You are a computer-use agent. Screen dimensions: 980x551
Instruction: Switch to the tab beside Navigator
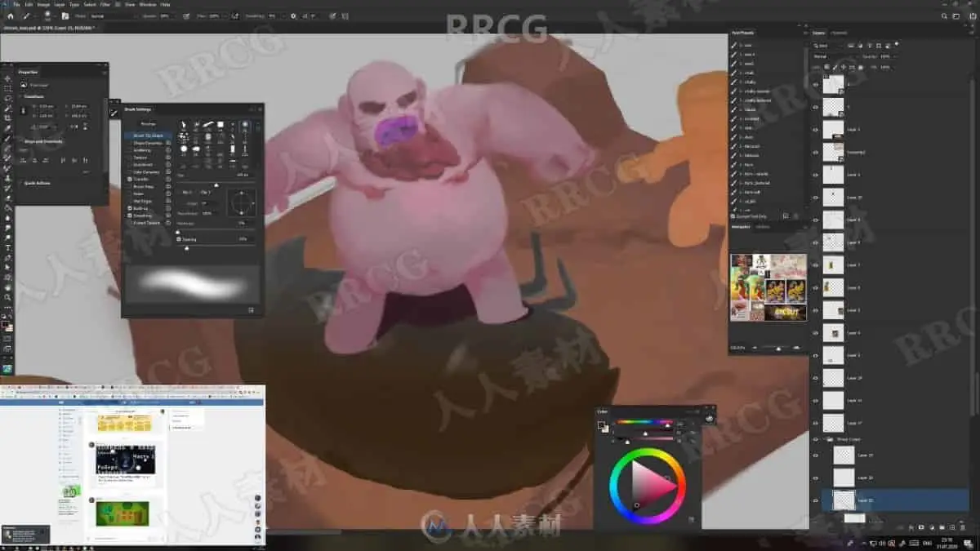coord(763,226)
